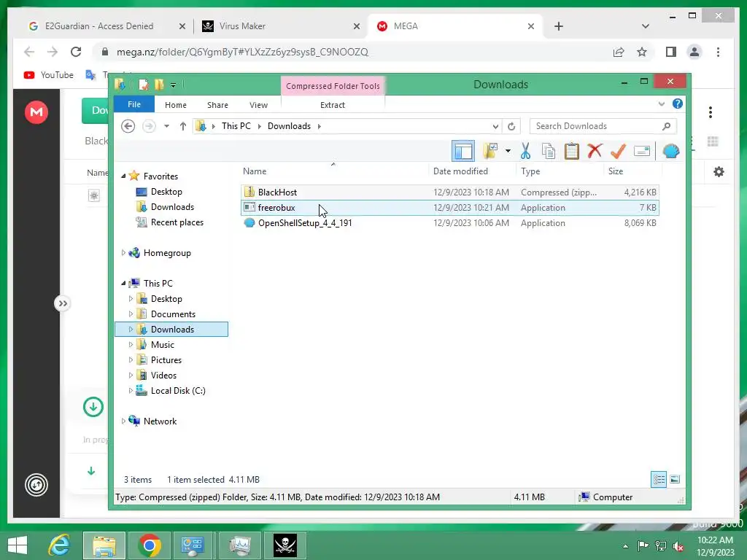The width and height of the screenshot is (747, 560).
Task: Switch to Virus Maker browser tab
Action: tap(280, 26)
